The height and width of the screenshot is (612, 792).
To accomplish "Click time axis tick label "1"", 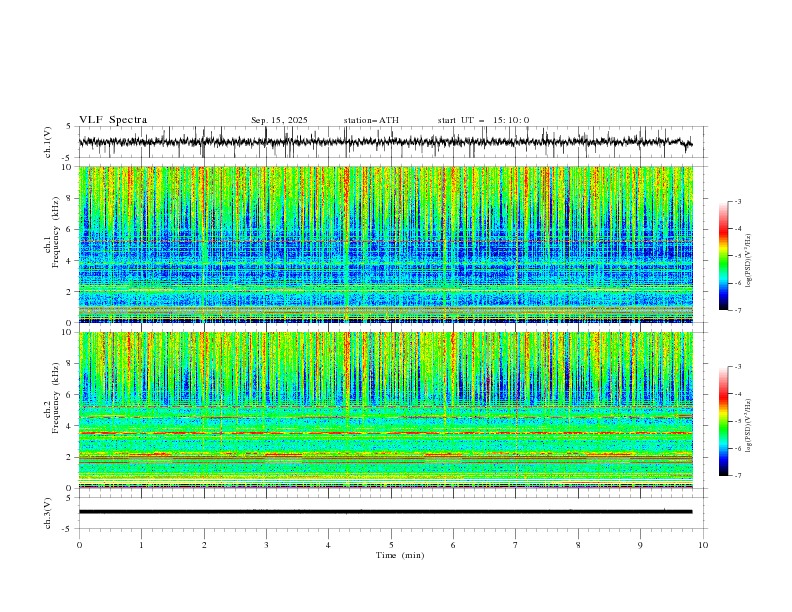I will pos(141,545).
